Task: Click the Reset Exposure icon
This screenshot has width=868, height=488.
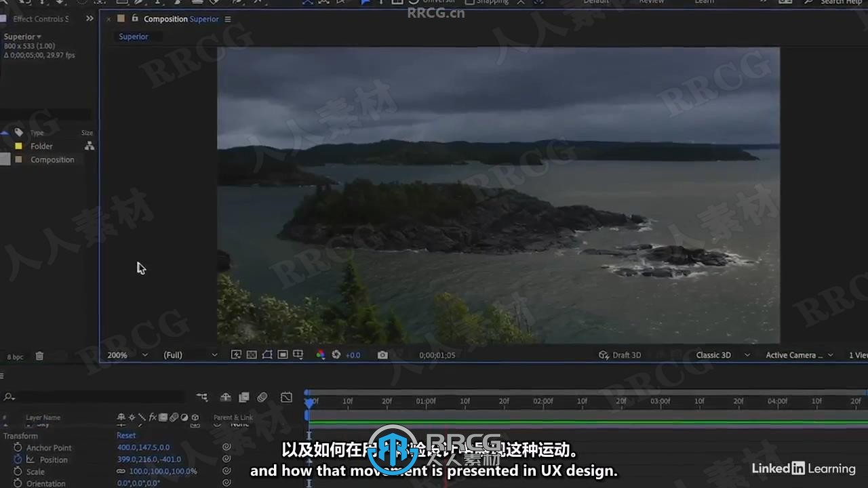Action: pyautogui.click(x=336, y=354)
